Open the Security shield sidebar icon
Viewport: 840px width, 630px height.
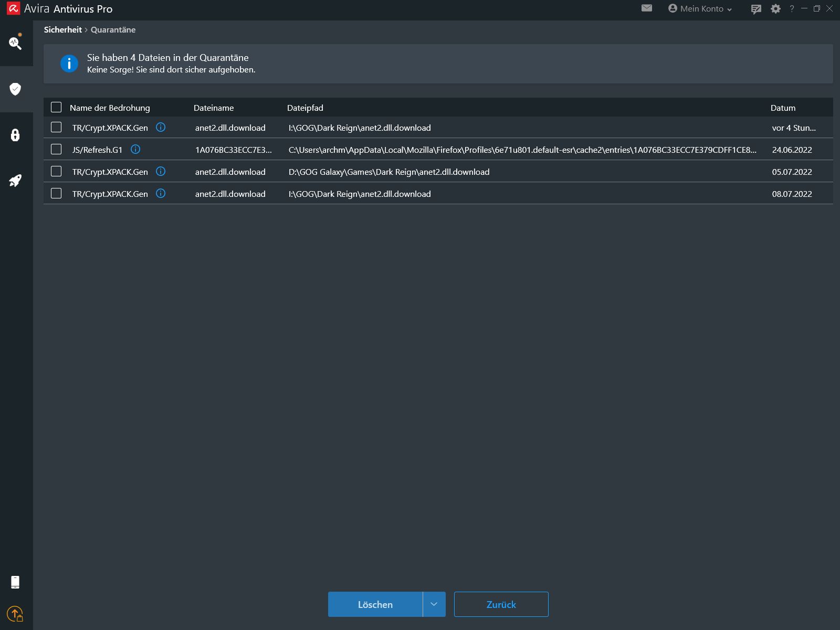click(x=15, y=89)
